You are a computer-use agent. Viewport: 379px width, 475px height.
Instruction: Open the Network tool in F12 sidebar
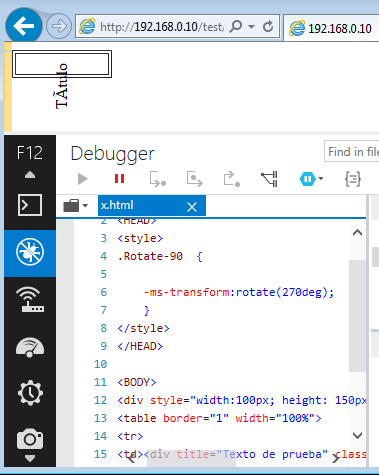[30, 299]
